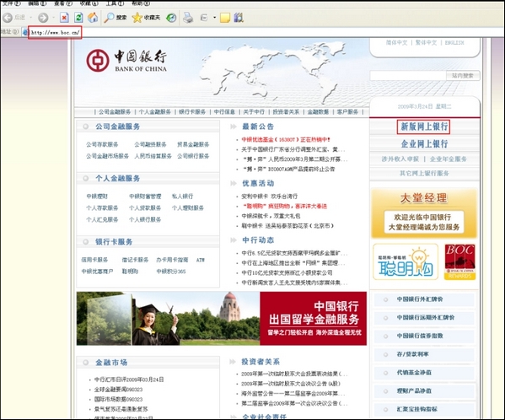The height and width of the screenshot is (420, 505).
Task: Open the 文件 (File) menu
Action: pyautogui.click(x=12, y=3)
